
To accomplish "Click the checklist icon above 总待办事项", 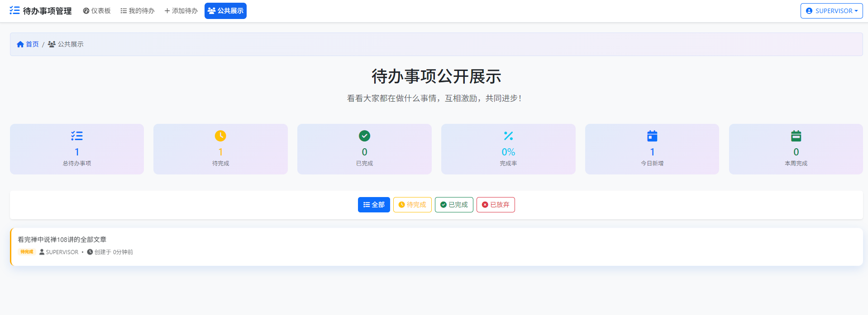I will (x=77, y=136).
